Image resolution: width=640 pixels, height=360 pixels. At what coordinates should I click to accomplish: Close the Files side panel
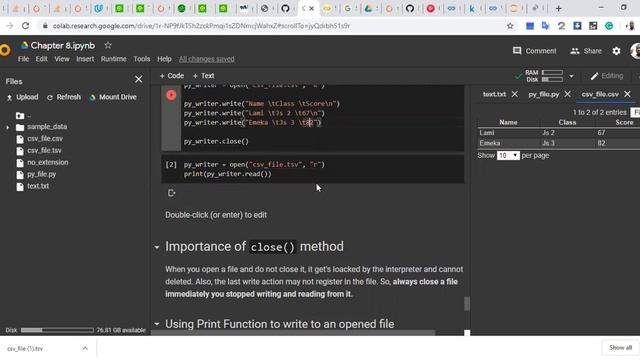[x=139, y=79]
